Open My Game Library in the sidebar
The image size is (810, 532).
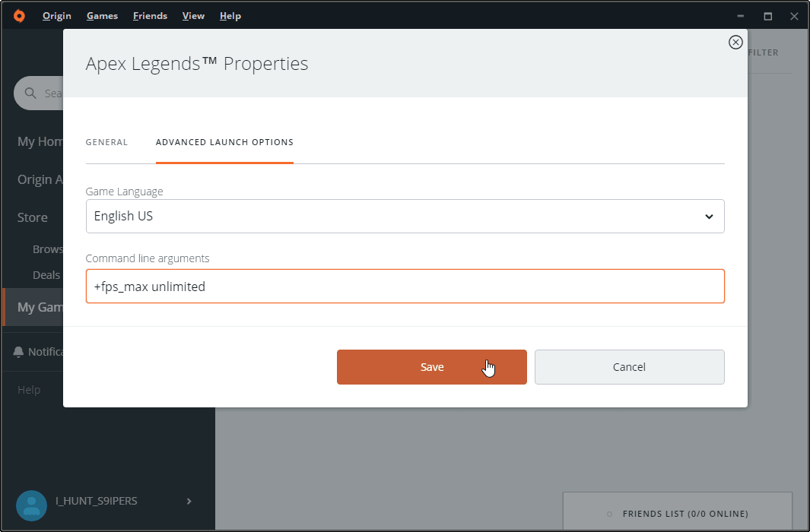pyautogui.click(x=34, y=307)
